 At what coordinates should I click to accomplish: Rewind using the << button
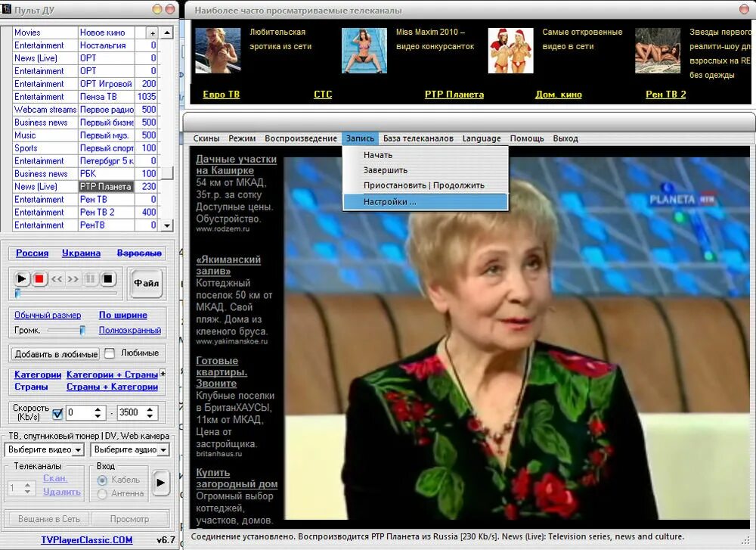coord(57,279)
